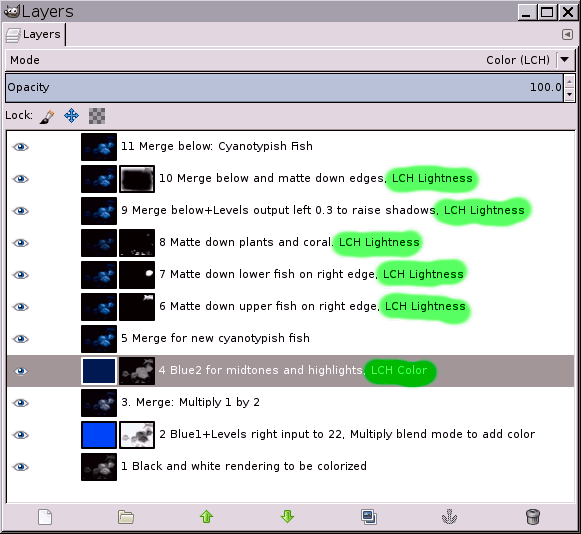This screenshot has height=534, width=581.
Task: Anchor the floating layer
Action: click(449, 517)
